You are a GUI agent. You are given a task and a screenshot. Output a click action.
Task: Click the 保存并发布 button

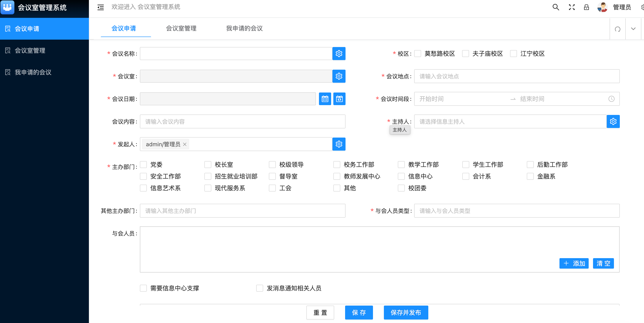point(406,313)
